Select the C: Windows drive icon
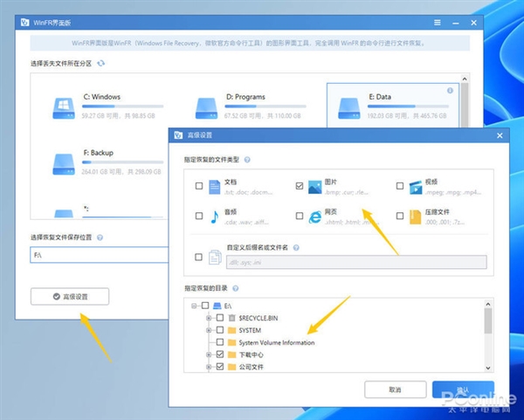 (x=64, y=108)
